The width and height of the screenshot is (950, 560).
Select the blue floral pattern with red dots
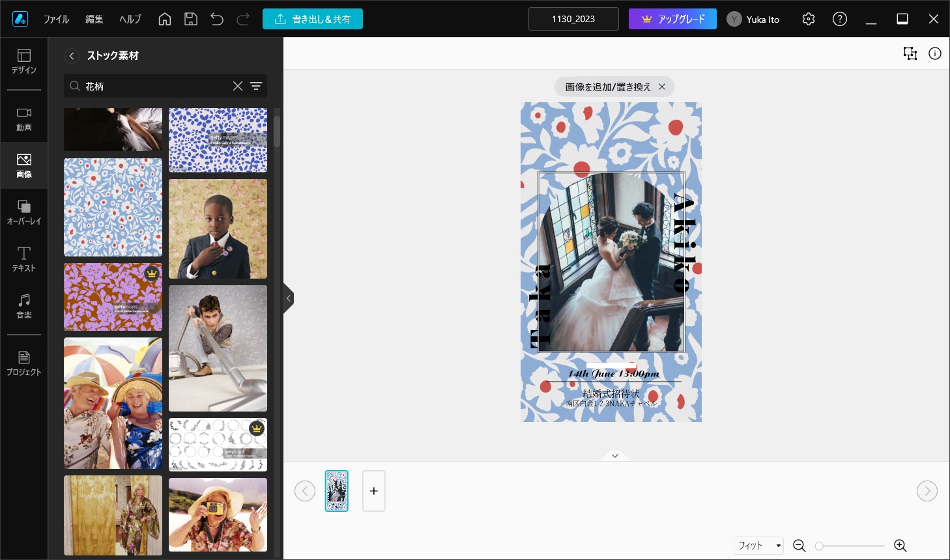(113, 207)
